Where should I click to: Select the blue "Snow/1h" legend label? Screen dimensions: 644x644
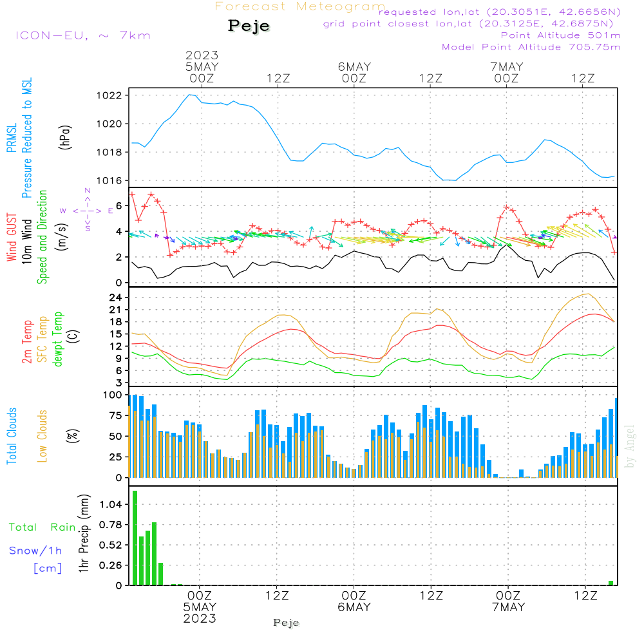[35, 551]
